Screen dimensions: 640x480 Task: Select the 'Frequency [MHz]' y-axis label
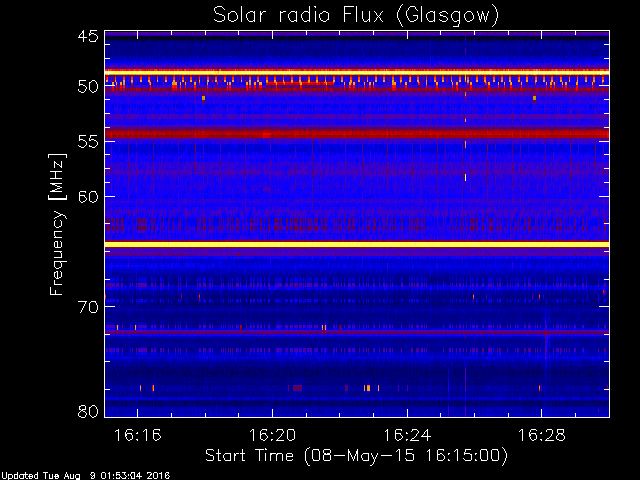coord(57,224)
